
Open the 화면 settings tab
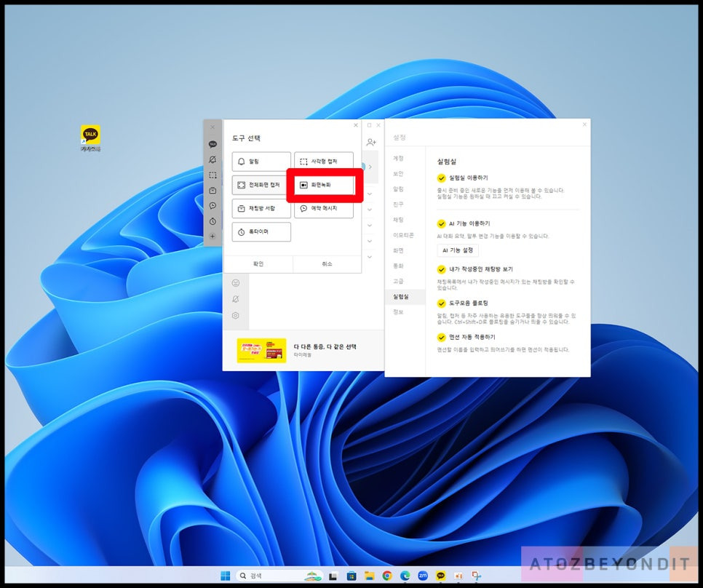click(x=398, y=250)
